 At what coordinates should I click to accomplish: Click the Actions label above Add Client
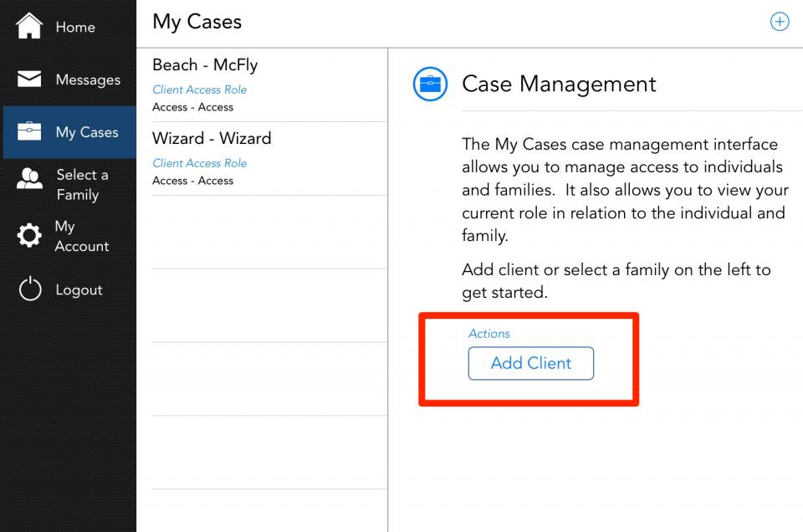coord(489,334)
